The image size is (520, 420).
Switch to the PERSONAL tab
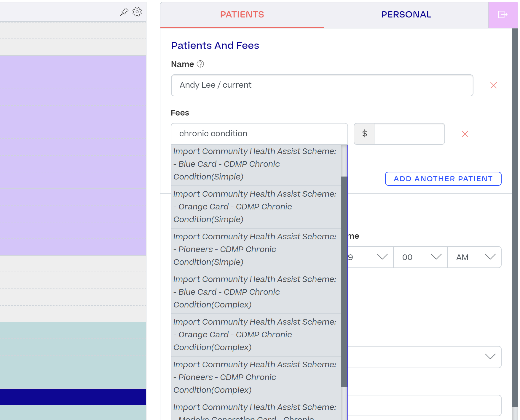[406, 15]
